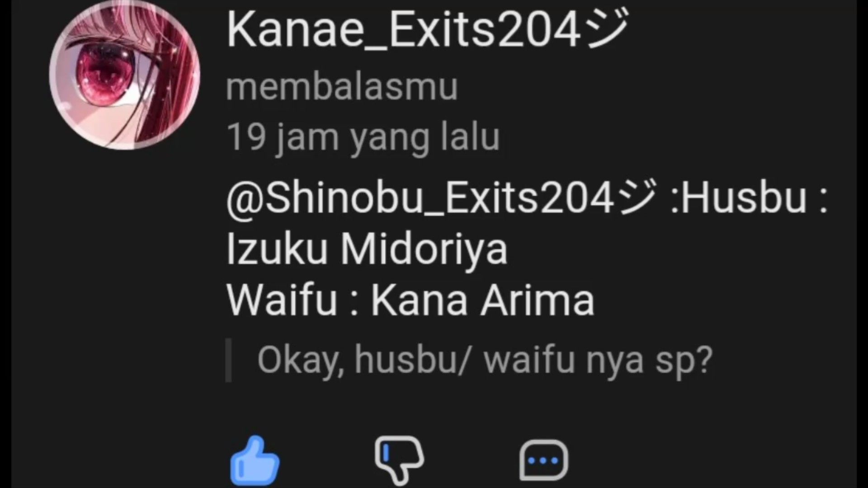The width and height of the screenshot is (868, 488).
Task: Dislike the comment with the thumbs-down icon
Action: tap(399, 460)
